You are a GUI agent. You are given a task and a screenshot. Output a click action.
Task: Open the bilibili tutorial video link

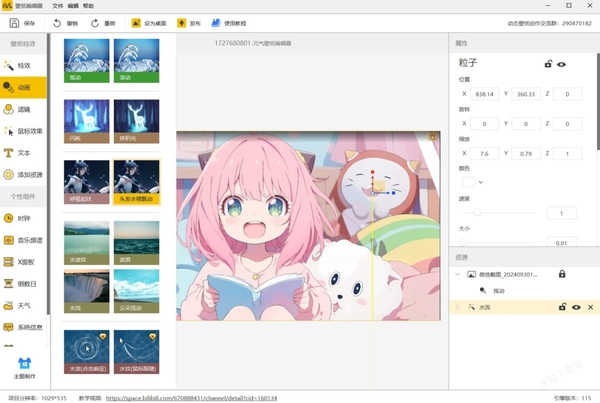coord(191,398)
